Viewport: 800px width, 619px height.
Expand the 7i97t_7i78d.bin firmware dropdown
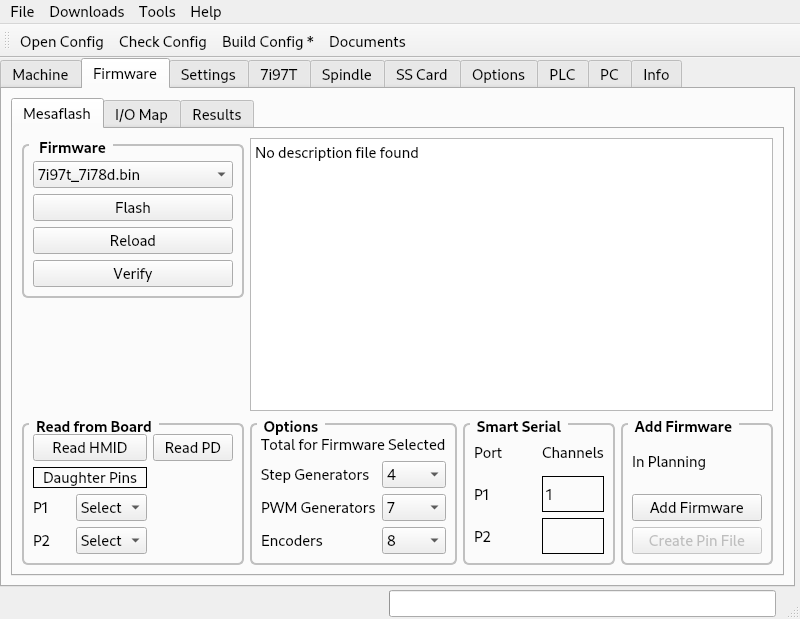tap(133, 175)
